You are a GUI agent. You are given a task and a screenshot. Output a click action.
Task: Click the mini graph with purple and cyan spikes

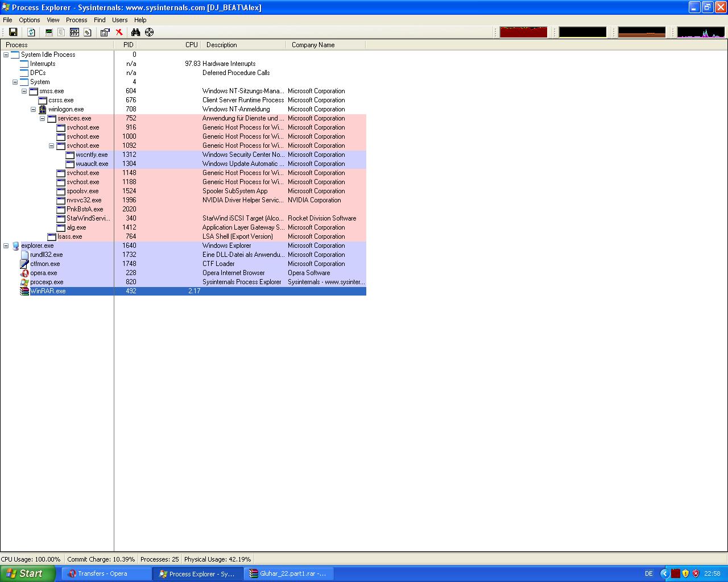pos(701,32)
